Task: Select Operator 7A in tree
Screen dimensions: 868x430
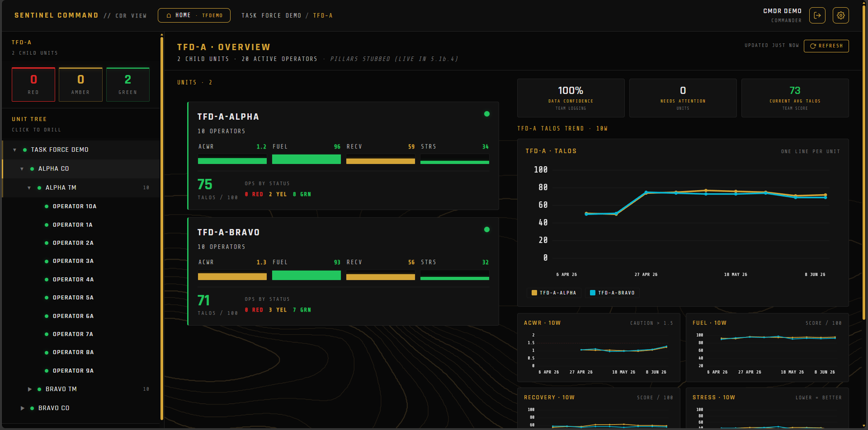Action: pos(81,334)
